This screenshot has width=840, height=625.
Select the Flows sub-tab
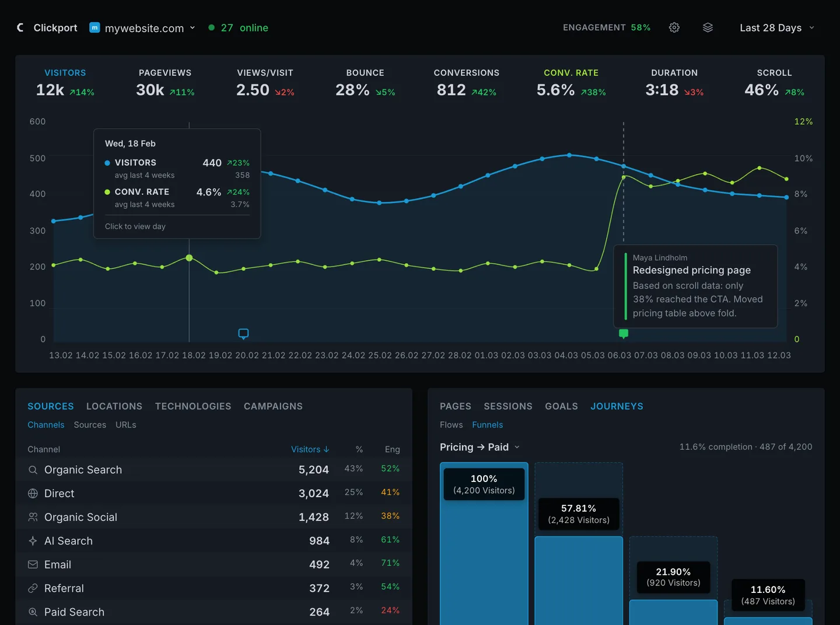click(452, 425)
